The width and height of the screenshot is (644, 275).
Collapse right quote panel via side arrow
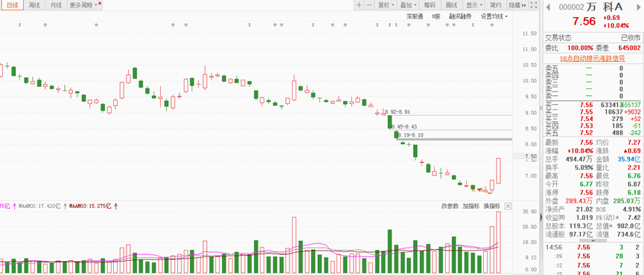[x=541, y=218]
